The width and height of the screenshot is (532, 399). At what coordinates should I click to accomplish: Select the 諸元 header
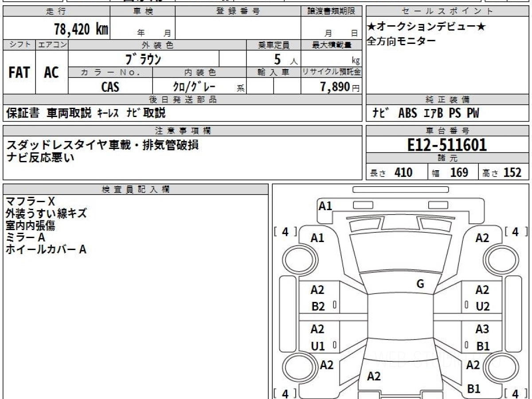(x=447, y=158)
